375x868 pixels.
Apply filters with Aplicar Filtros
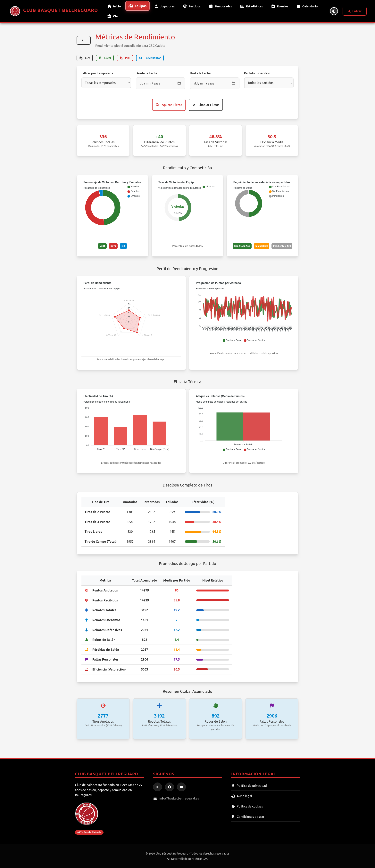pos(169,105)
